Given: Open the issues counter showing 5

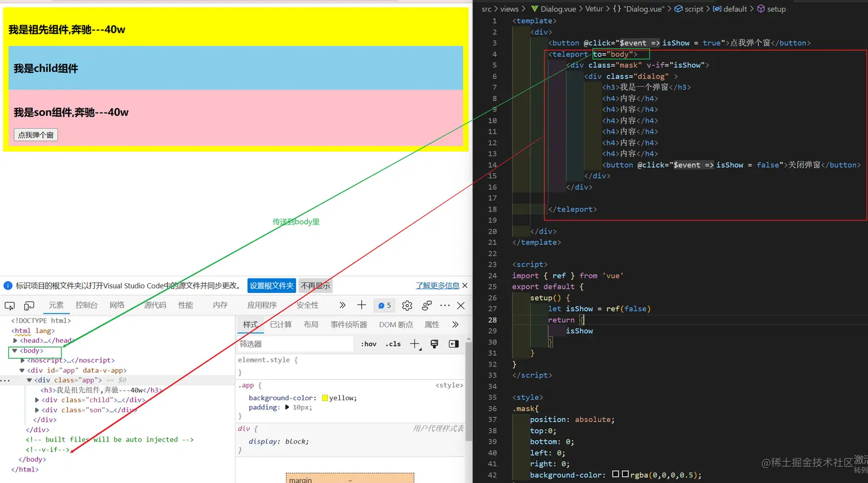Looking at the screenshot, I should 384,306.
